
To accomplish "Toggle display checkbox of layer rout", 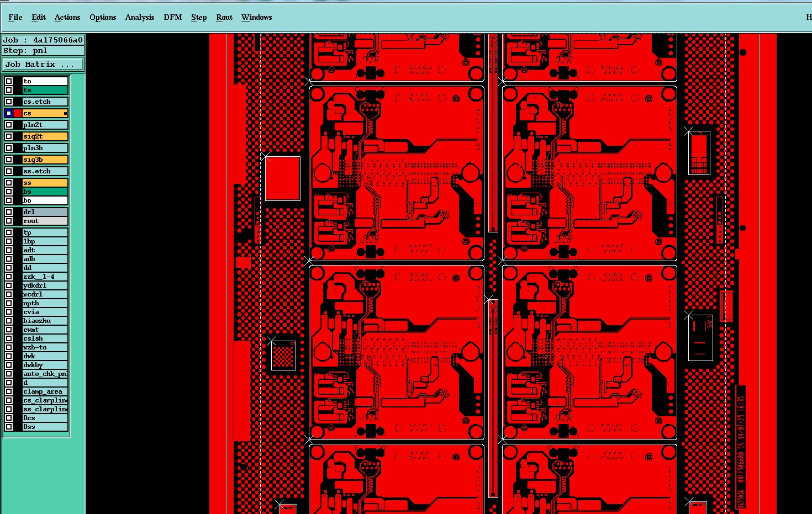I will (x=9, y=221).
